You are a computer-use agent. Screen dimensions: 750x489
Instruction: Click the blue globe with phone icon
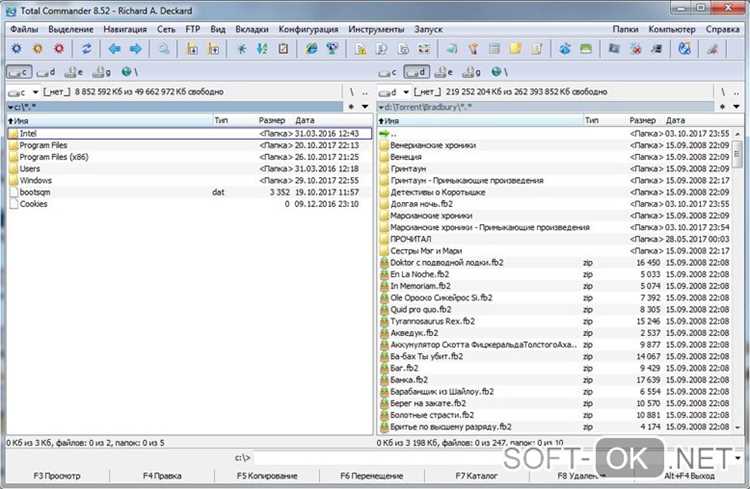[x=684, y=48]
